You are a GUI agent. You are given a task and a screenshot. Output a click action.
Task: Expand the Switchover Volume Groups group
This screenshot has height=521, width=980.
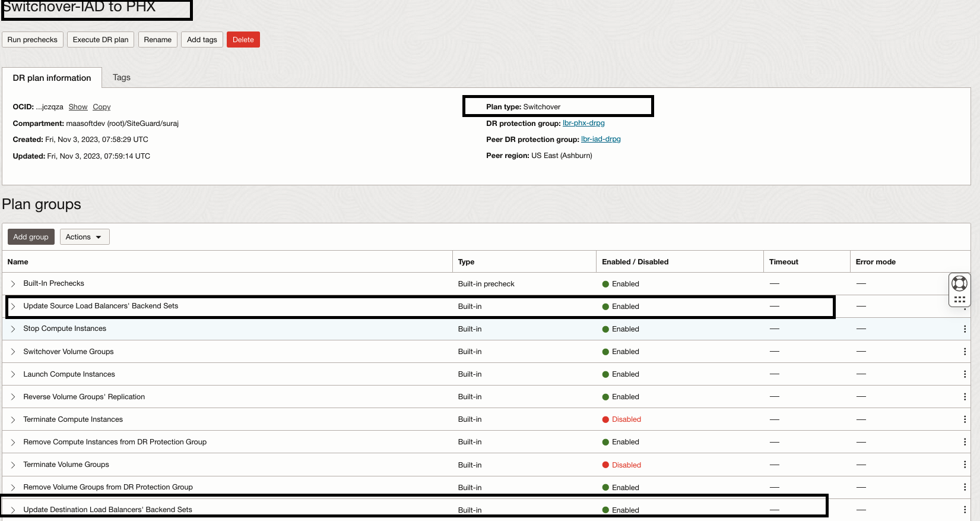tap(13, 352)
